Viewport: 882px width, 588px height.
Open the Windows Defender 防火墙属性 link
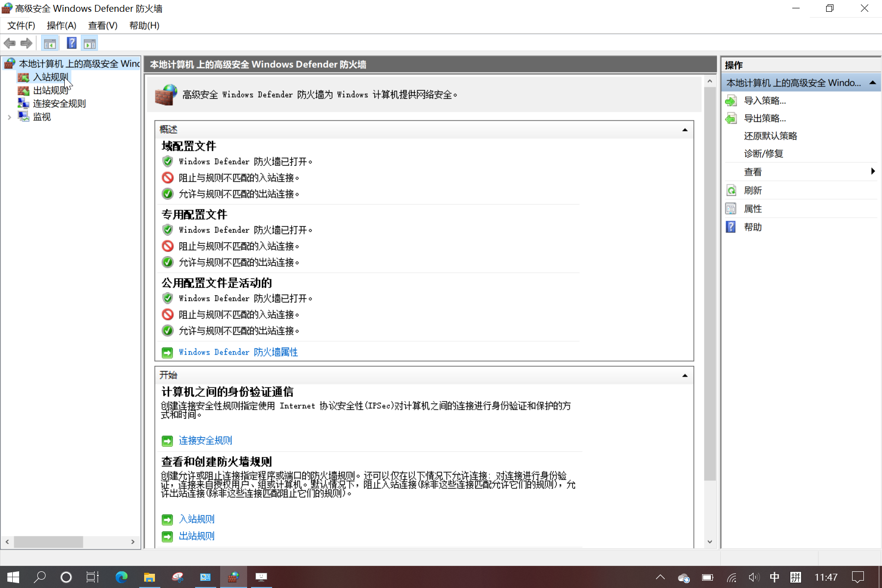[238, 352]
